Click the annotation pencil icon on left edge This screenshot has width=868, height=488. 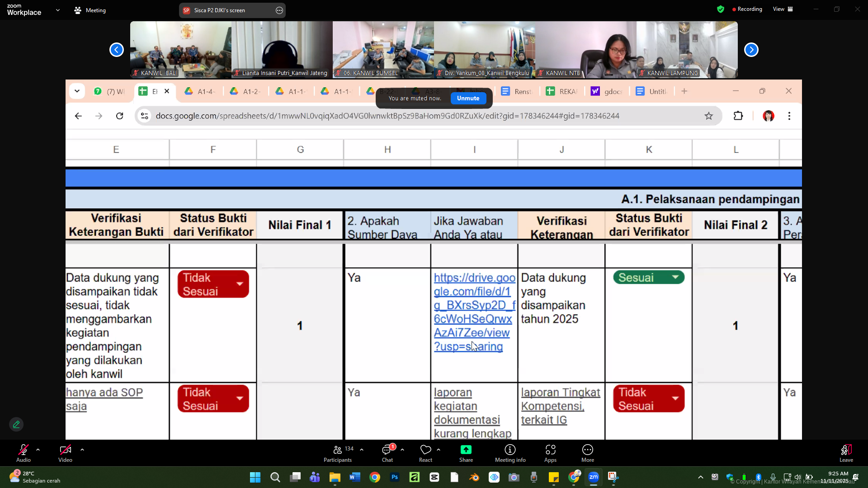[x=16, y=424]
